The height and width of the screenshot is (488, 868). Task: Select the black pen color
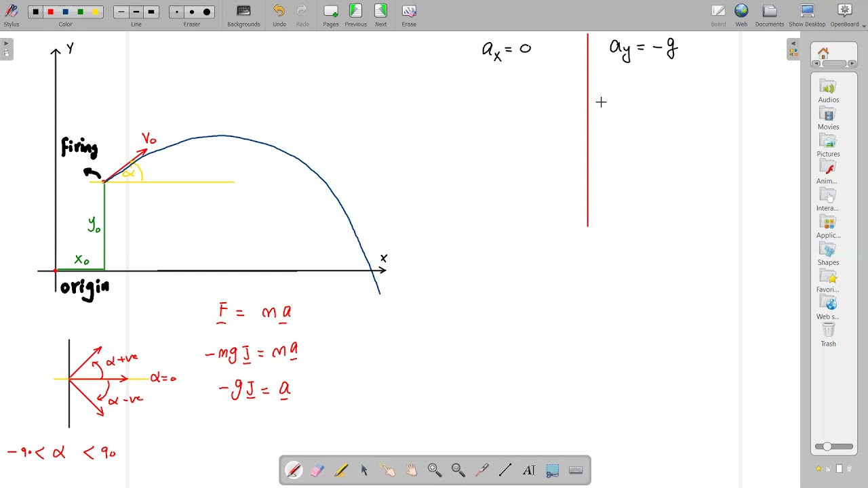tap(35, 12)
